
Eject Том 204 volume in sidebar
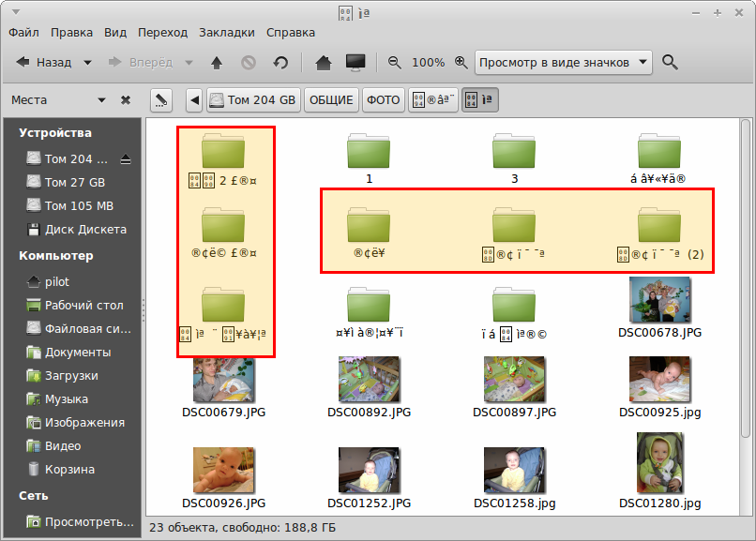127,158
